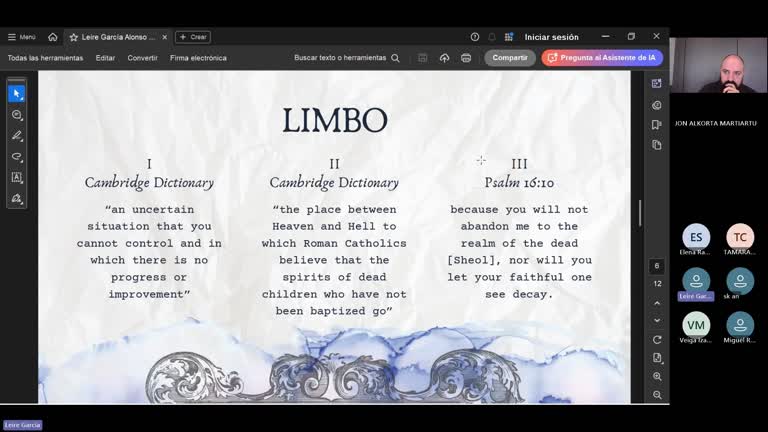The image size is (768, 432).
Task: Close the Leire Garcia Alonso tab
Action: tap(165, 37)
